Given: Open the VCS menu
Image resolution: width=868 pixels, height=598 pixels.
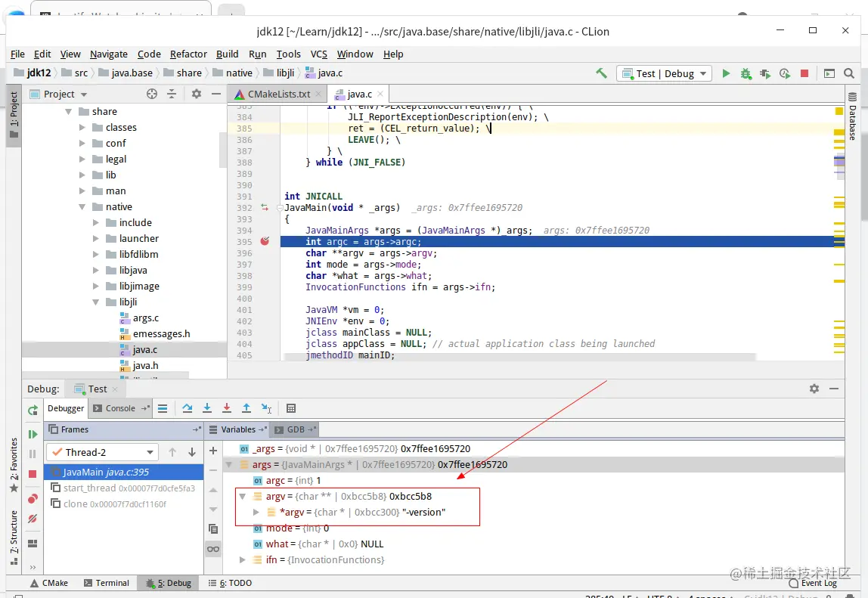Looking at the screenshot, I should (x=318, y=54).
